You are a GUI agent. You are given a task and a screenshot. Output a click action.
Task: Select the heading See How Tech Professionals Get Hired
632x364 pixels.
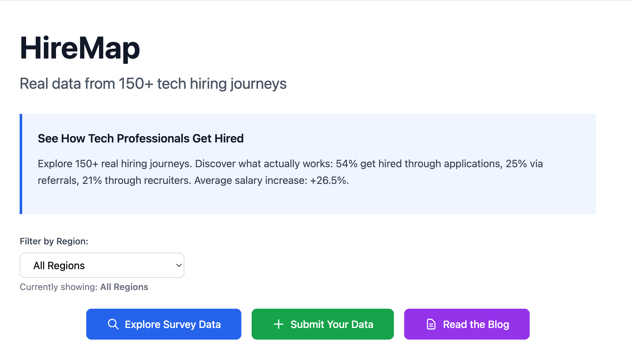tap(141, 138)
